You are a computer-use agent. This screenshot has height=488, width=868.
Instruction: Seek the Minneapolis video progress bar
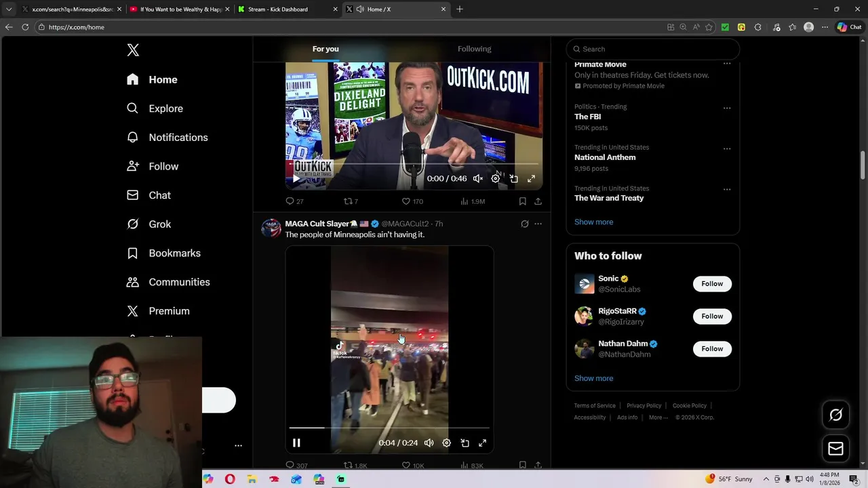[x=389, y=428]
